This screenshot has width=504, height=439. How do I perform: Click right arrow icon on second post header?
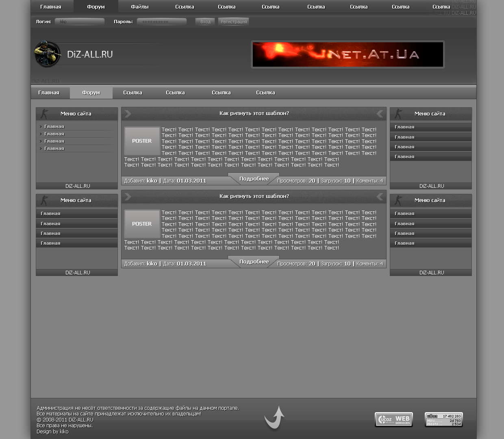[128, 197]
